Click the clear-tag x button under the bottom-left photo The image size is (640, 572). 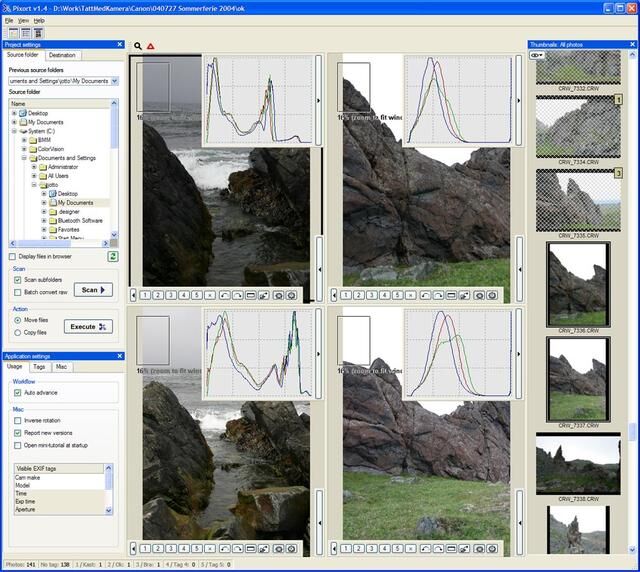coord(210,548)
